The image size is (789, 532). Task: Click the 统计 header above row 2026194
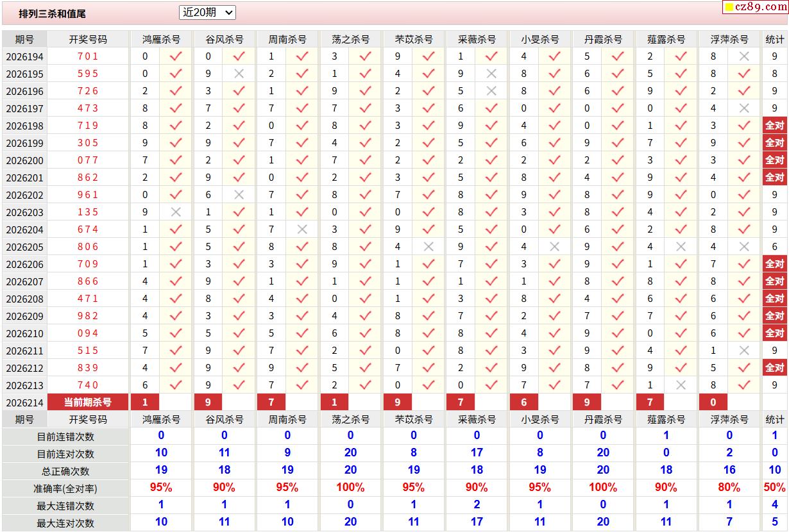point(775,39)
